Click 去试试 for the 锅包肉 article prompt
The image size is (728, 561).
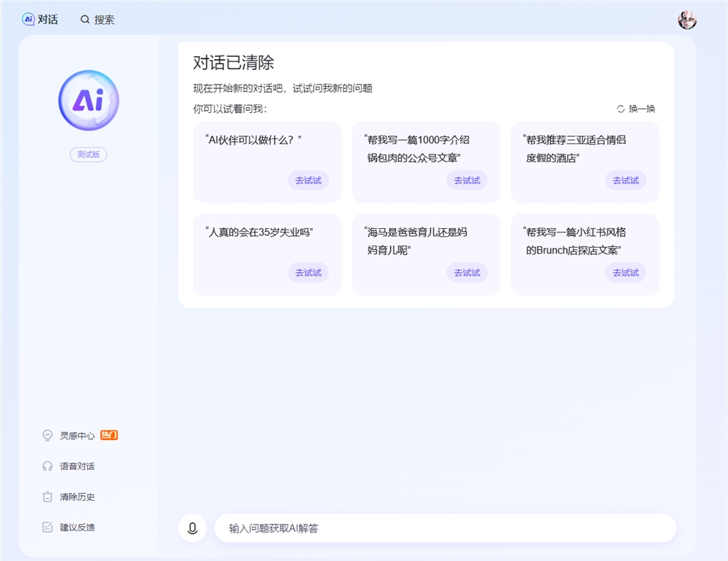pyautogui.click(x=467, y=181)
